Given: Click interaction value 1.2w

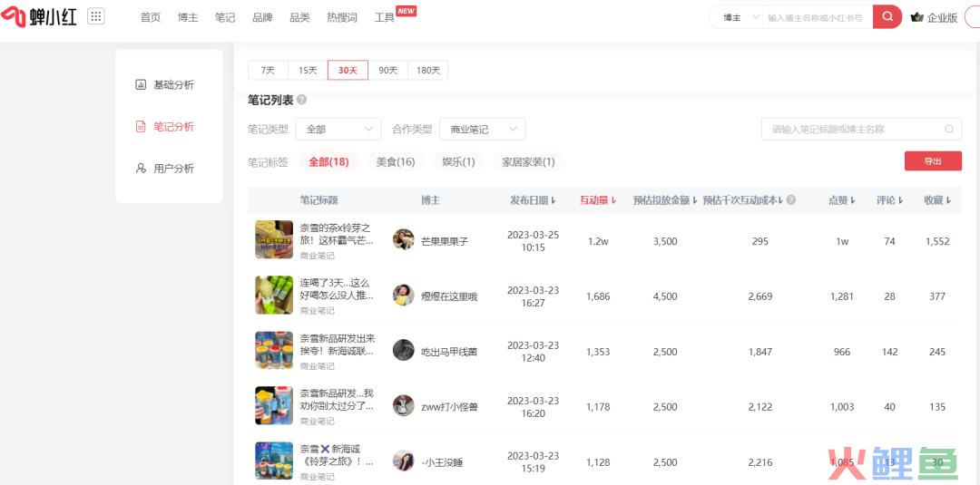Looking at the screenshot, I should [x=598, y=241].
